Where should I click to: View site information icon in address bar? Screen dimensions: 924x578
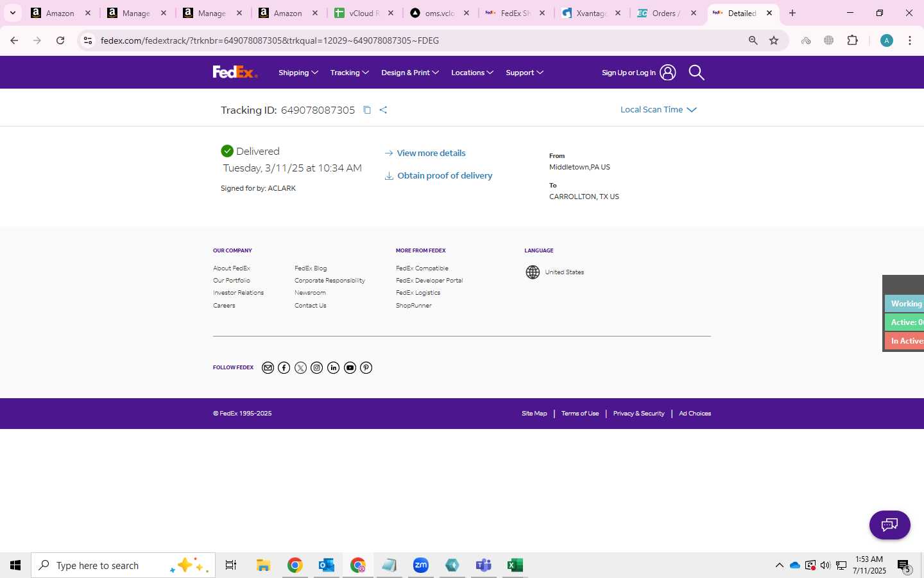[x=88, y=40]
